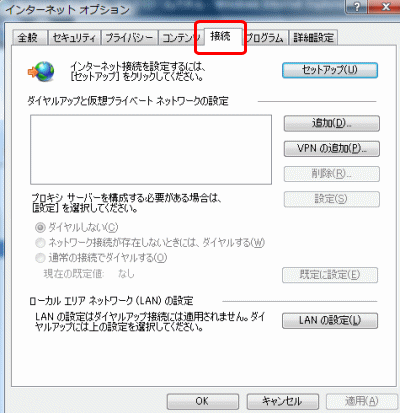Click the help question mark button
The image size is (400, 413).
pyautogui.click(x=356, y=6)
